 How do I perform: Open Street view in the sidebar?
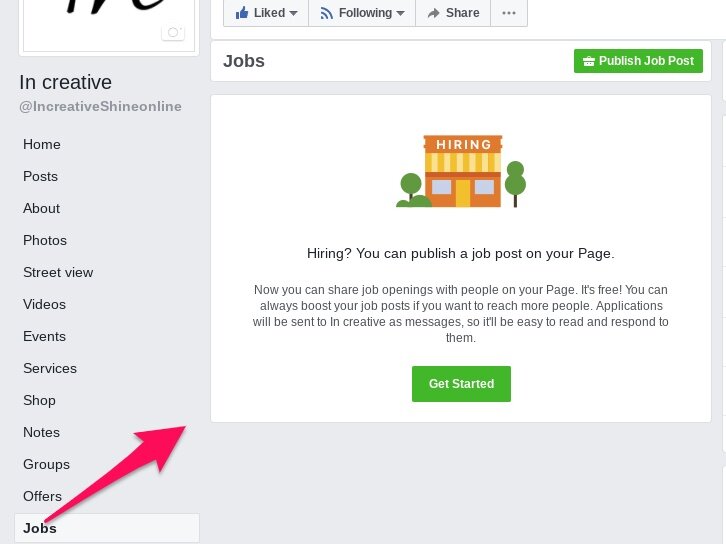click(58, 272)
